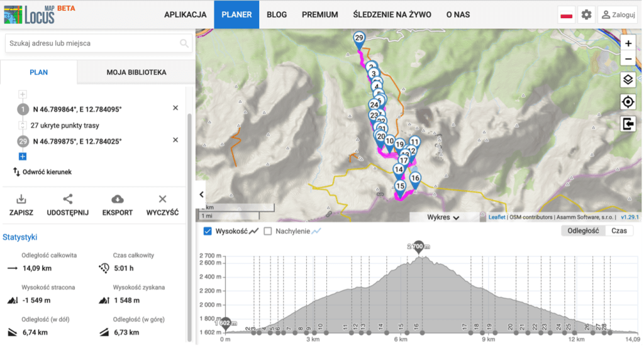
Task: Open settings gear icon
Action: click(x=586, y=14)
